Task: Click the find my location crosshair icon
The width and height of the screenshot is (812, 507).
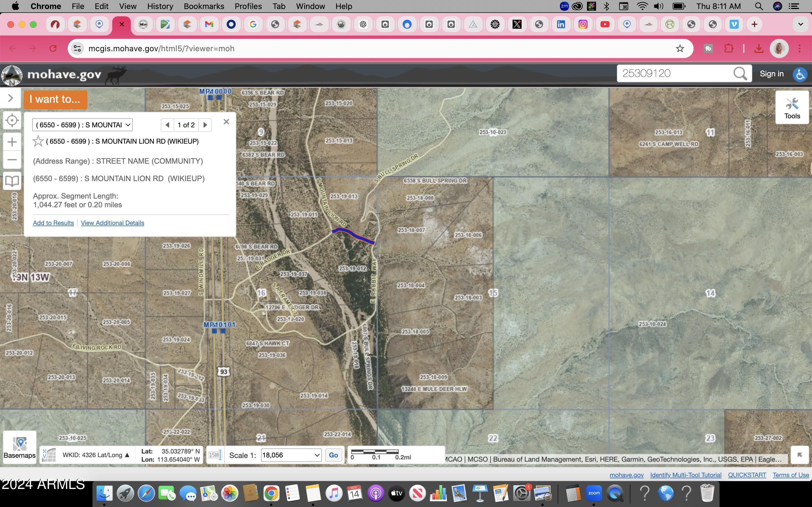Action: (12, 120)
